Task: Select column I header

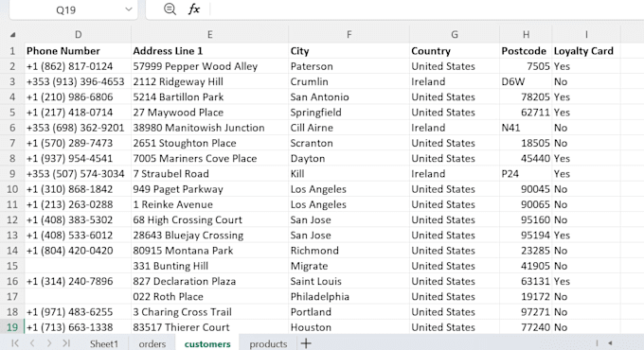Action: tap(586, 35)
